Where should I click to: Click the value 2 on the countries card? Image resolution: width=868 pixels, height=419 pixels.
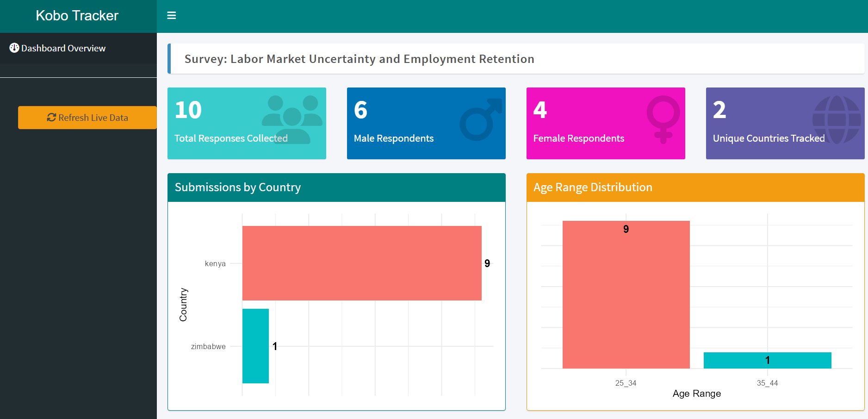tap(719, 110)
